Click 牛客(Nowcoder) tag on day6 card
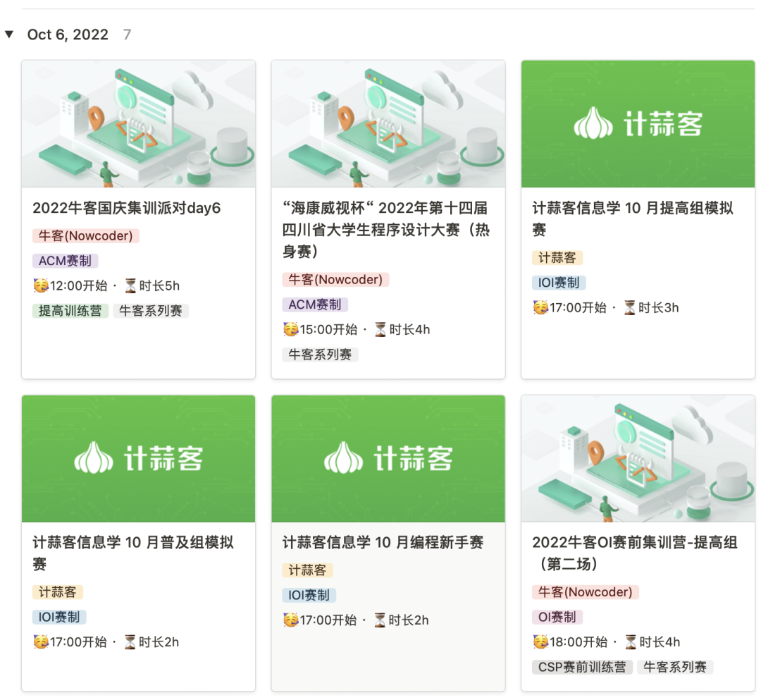 (x=86, y=236)
